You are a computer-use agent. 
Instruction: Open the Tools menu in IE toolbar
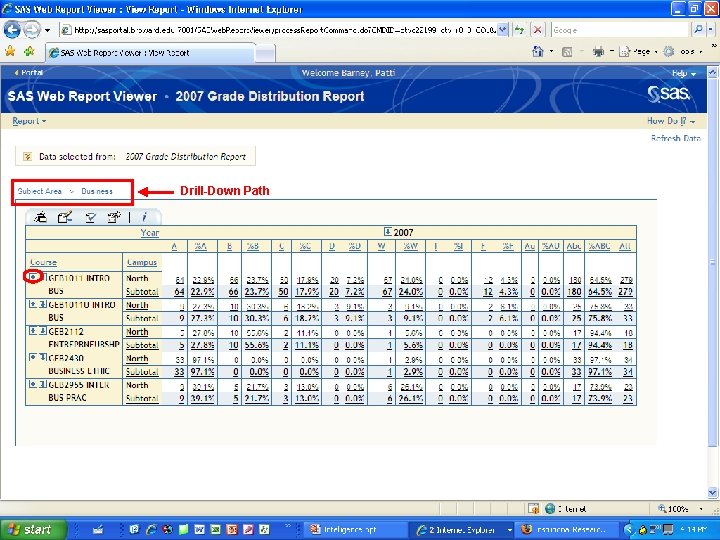pos(683,52)
